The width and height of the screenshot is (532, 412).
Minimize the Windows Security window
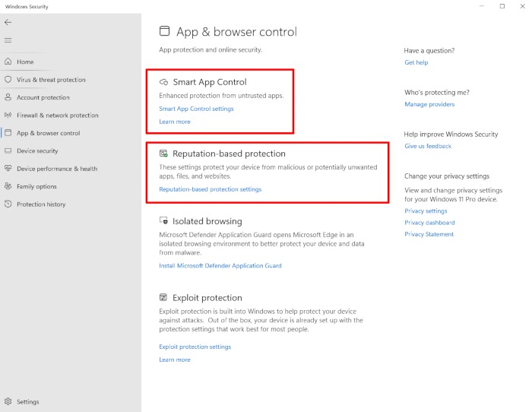482,6
